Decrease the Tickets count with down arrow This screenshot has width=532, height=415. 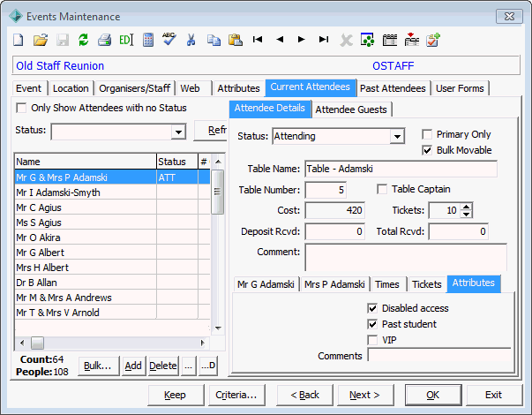[467, 215]
